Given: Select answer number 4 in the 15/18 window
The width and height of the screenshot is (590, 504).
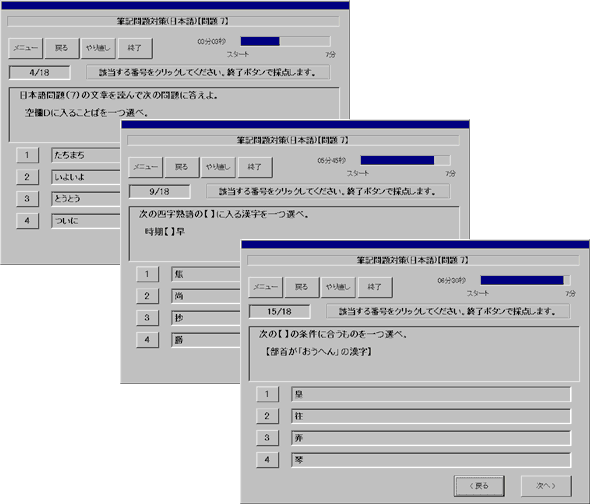Looking at the screenshot, I should click(x=267, y=459).
